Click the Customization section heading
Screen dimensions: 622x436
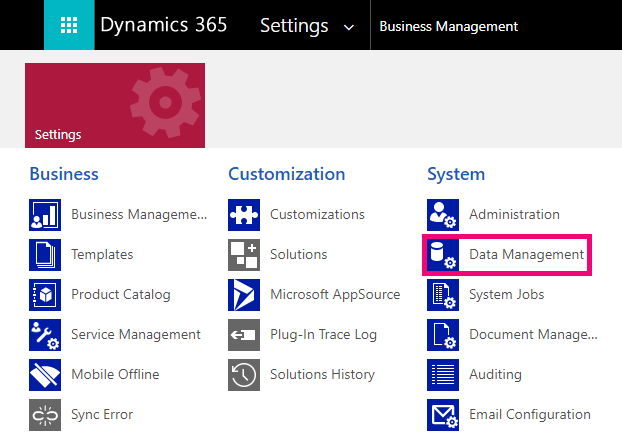tap(286, 174)
